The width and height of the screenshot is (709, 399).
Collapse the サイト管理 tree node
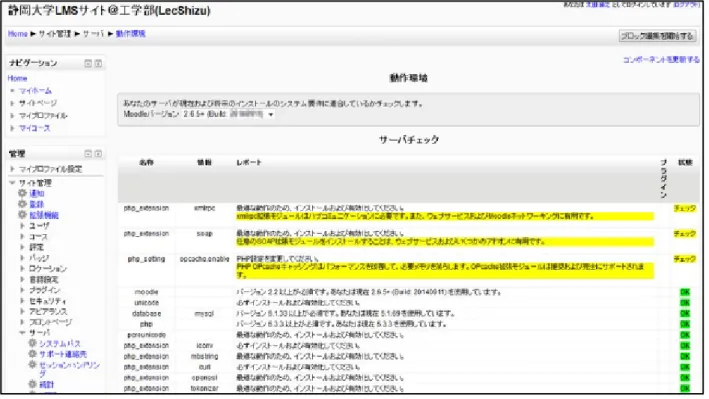pos(12,183)
